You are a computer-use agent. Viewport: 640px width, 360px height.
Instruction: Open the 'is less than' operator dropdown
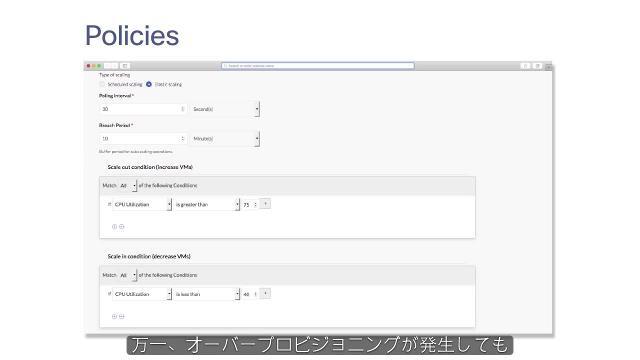point(207,294)
